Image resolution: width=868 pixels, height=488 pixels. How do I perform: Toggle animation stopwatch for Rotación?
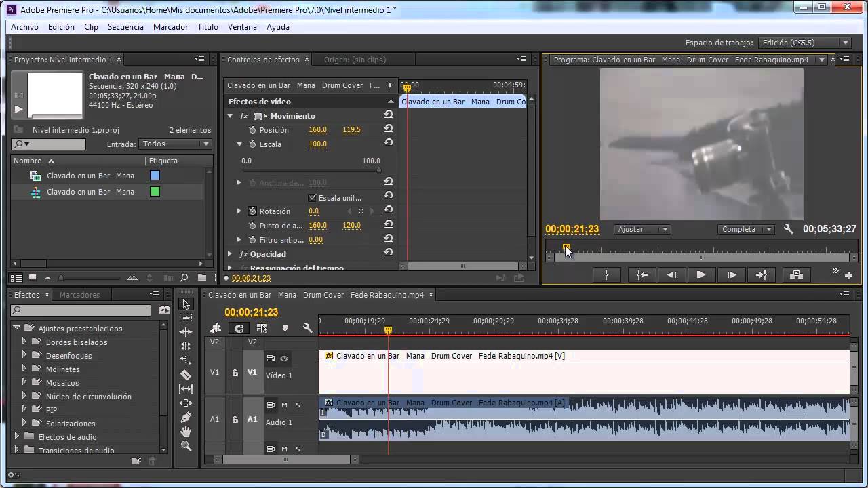point(252,211)
